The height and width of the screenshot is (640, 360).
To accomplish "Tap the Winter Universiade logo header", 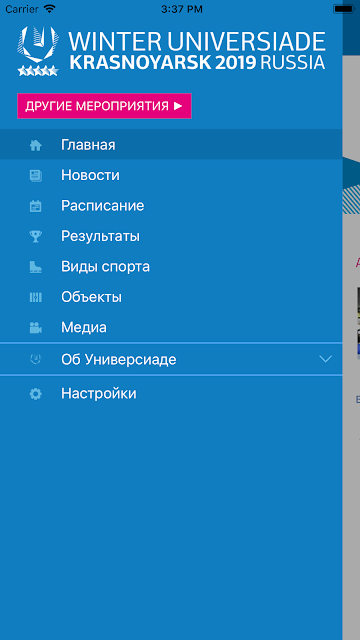I will pos(171,51).
